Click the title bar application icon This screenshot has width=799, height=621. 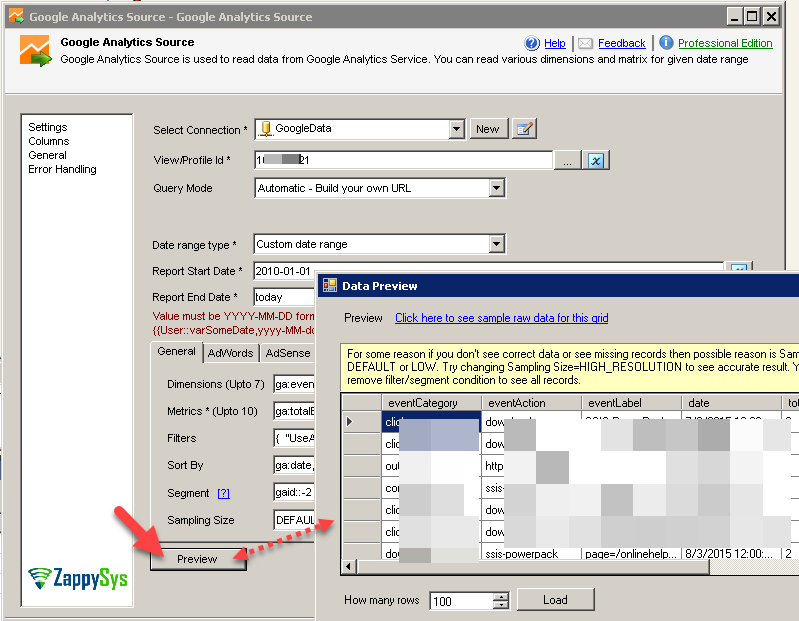click(x=16, y=16)
